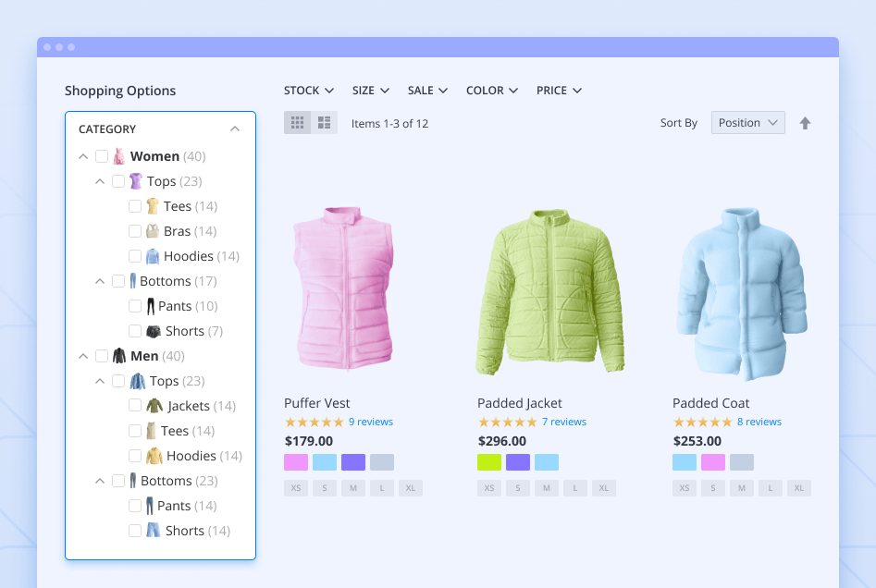Open the Color filter menu

(491, 91)
